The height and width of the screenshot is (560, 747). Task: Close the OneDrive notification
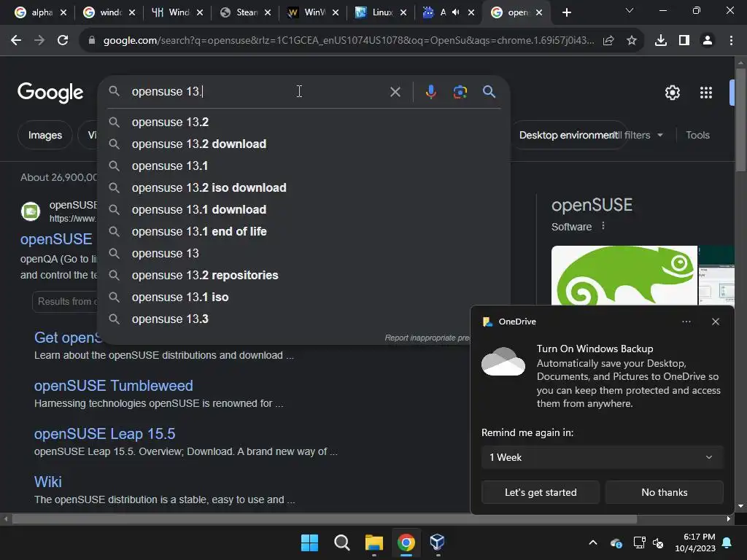tap(716, 322)
